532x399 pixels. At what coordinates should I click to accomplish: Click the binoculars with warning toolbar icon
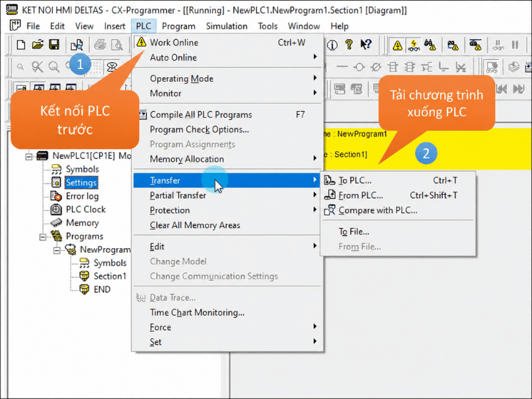[x=430, y=45]
